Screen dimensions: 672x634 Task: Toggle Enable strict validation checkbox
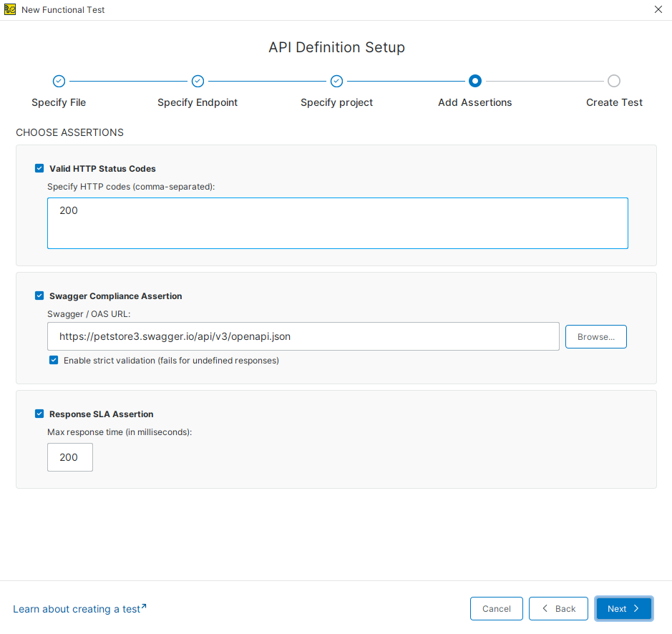click(54, 360)
